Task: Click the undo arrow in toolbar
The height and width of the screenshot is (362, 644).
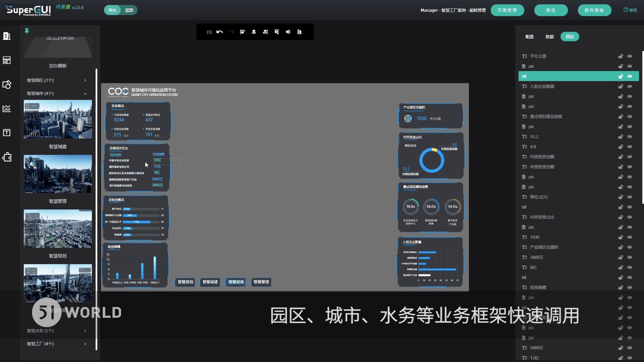Action: [220, 32]
